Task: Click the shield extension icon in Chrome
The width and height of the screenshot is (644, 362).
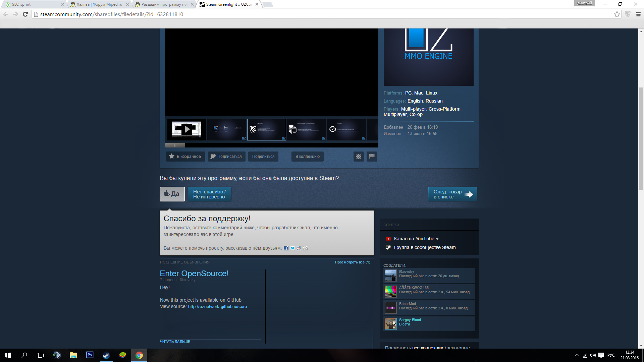Action: (628, 14)
